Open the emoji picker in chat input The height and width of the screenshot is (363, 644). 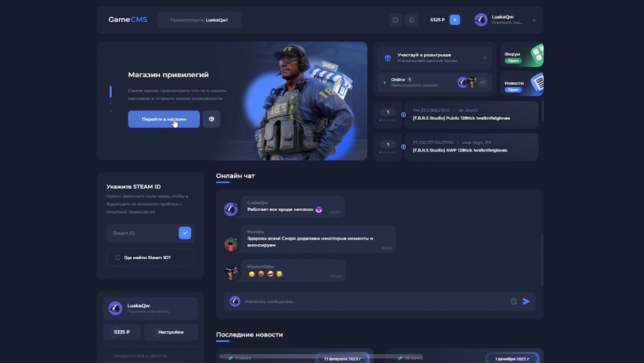point(513,301)
